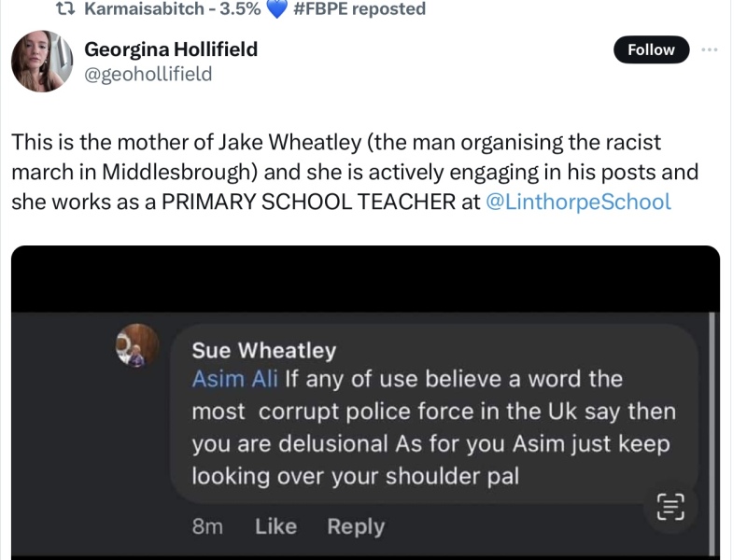Click the blue heart emoji in repost line
This screenshot has width=747, height=560.
[276, 9]
